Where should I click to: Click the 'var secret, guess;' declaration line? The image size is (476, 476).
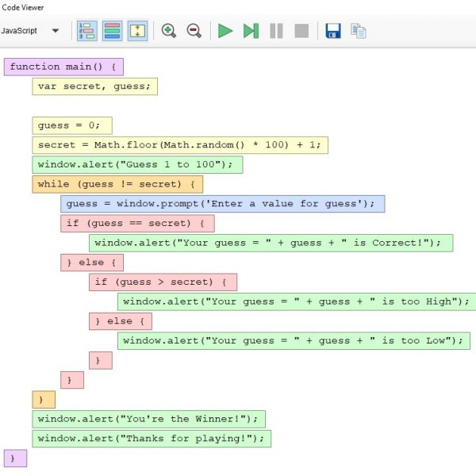94,86
